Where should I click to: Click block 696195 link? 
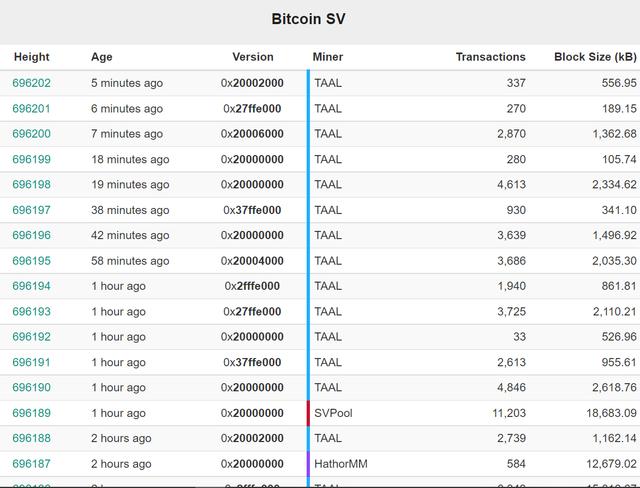(31, 261)
